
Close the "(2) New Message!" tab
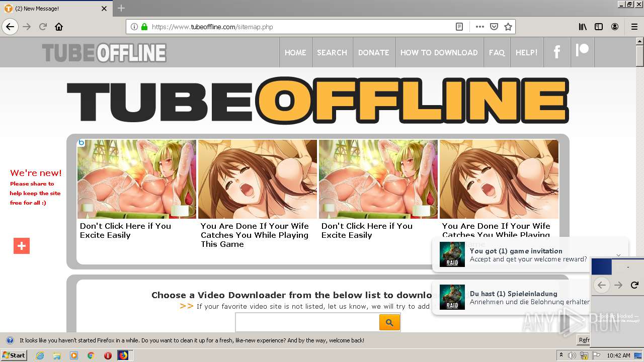click(x=104, y=9)
